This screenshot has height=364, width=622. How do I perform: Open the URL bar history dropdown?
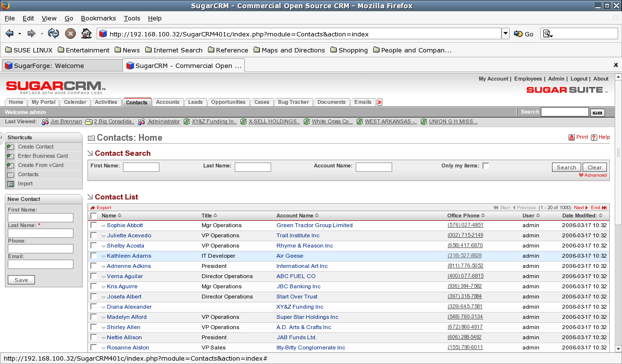coord(505,33)
